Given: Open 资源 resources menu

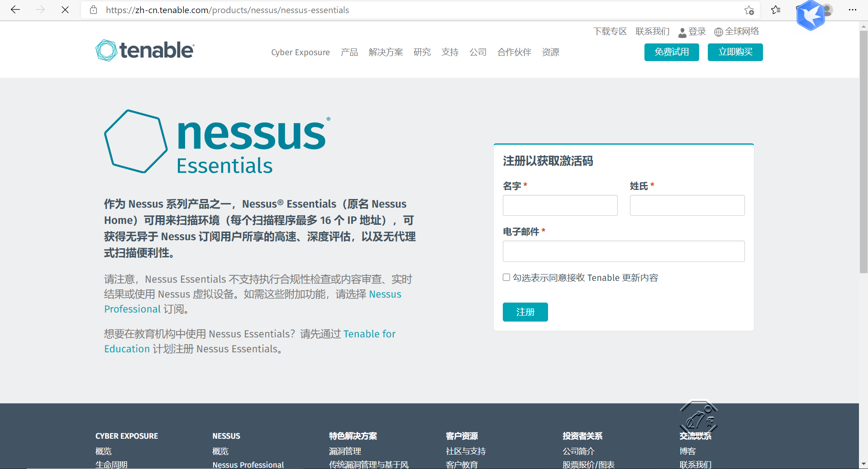Looking at the screenshot, I should pos(551,52).
